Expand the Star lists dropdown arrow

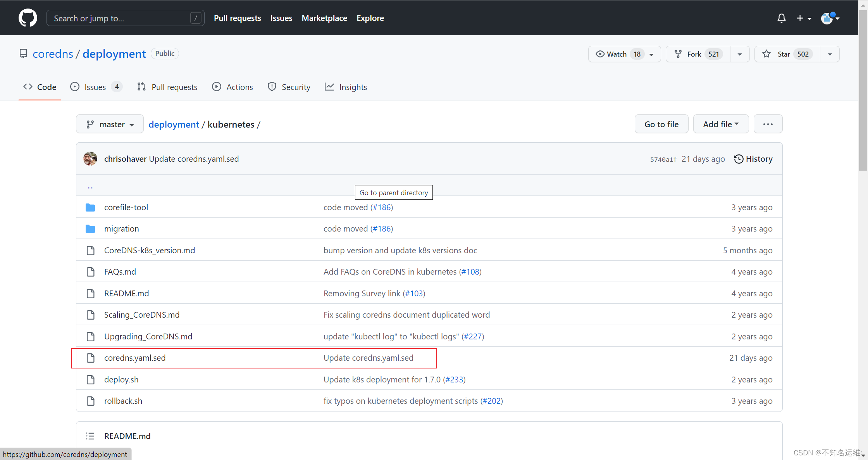(830, 54)
